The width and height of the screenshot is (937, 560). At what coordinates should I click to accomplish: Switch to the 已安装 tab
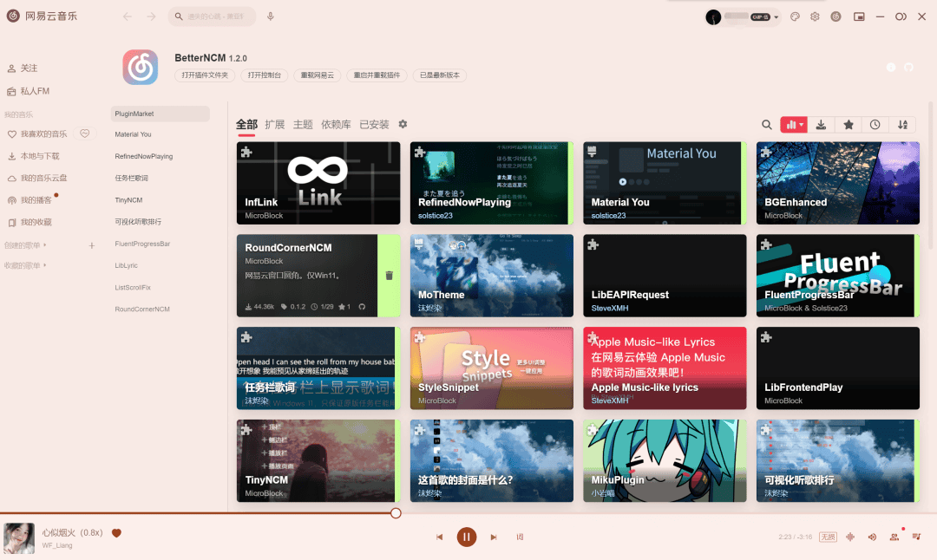tap(374, 124)
